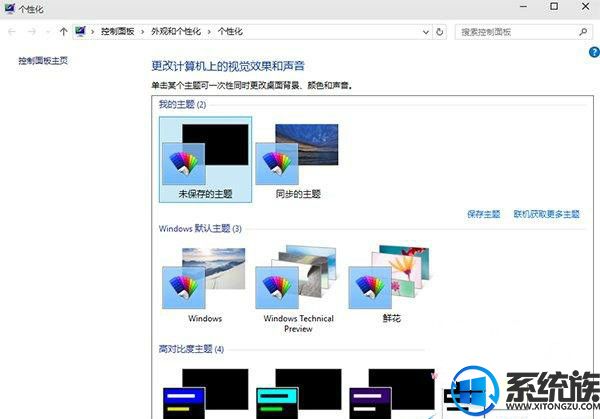Minimize the 个性化 window

click(523, 7)
